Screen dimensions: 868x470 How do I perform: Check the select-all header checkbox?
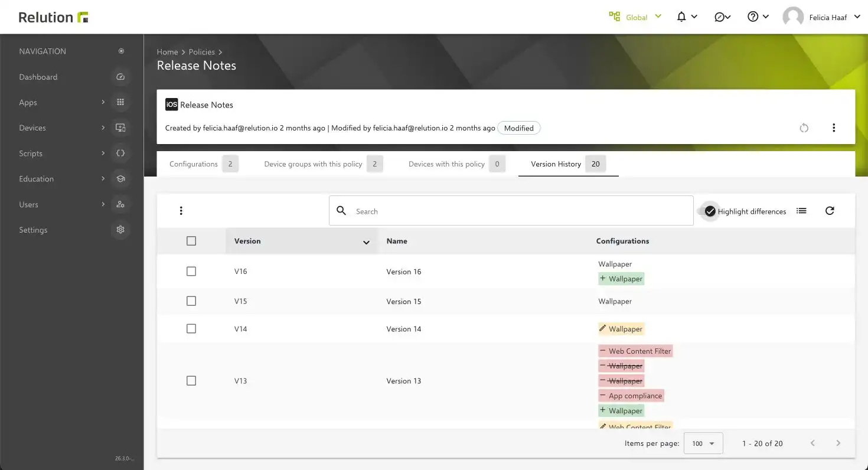(191, 241)
